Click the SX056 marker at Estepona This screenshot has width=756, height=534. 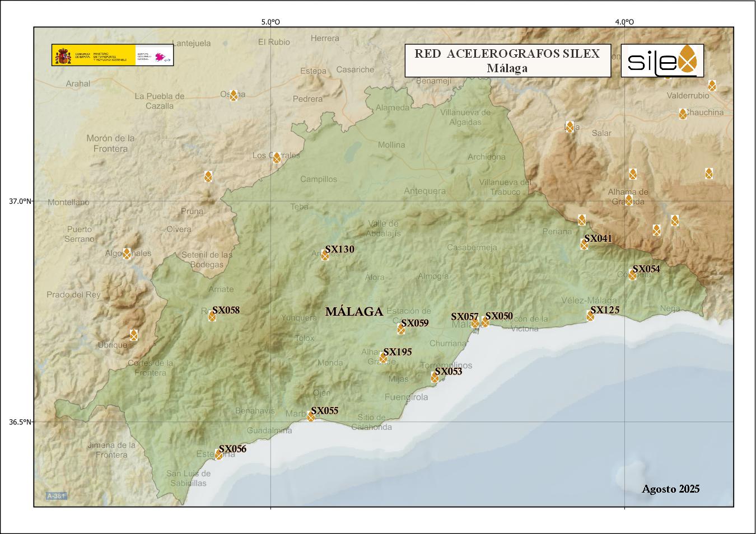[x=218, y=455]
